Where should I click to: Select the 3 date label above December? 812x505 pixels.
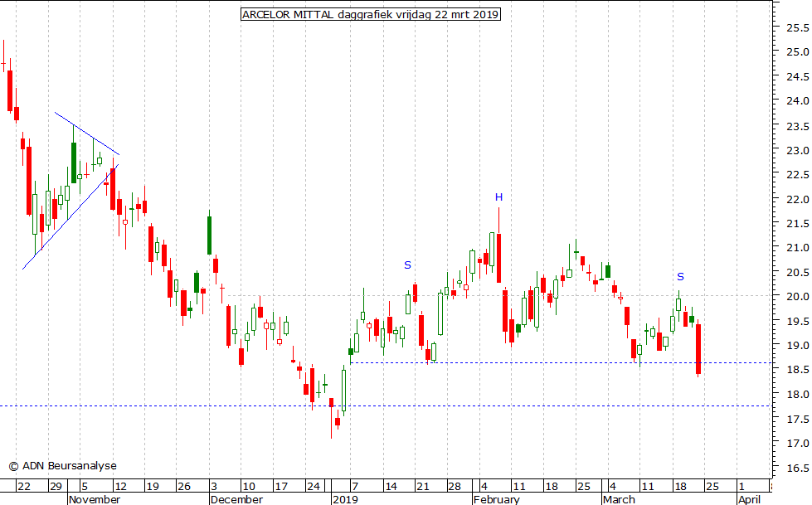(214, 487)
